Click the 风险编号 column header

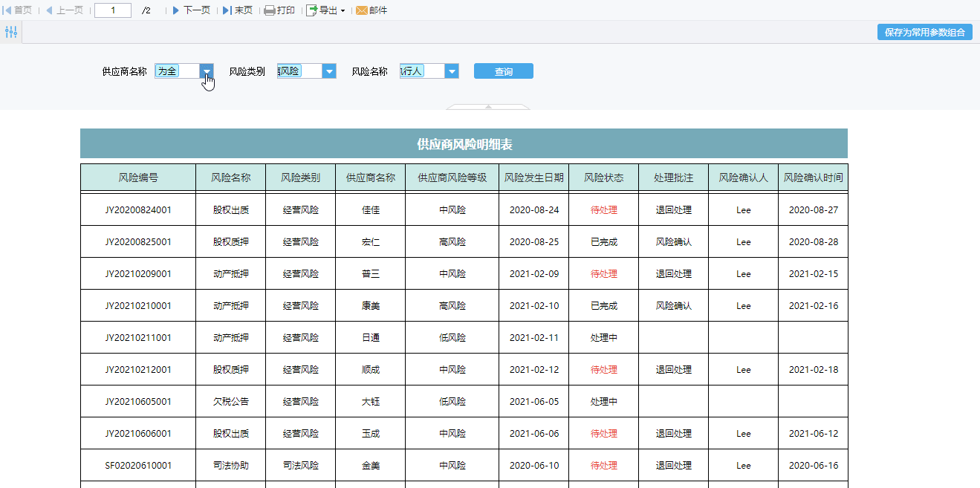[x=138, y=178]
